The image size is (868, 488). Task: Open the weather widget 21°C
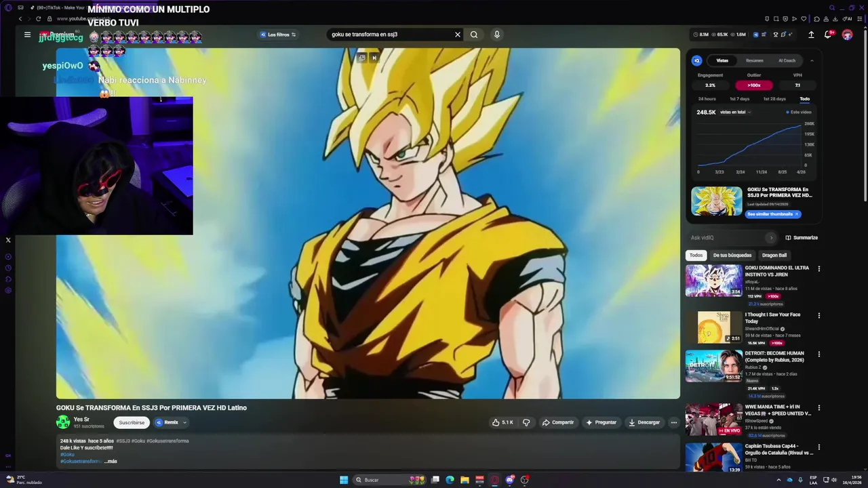[24, 480]
